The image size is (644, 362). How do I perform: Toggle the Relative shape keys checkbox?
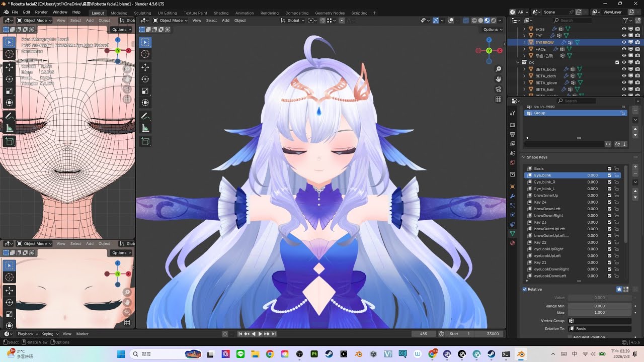[525, 289]
